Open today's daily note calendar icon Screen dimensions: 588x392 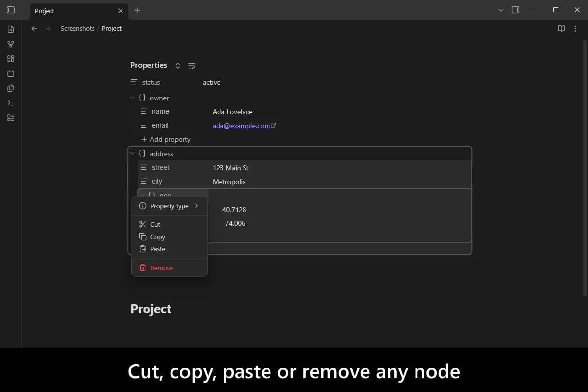pos(10,73)
